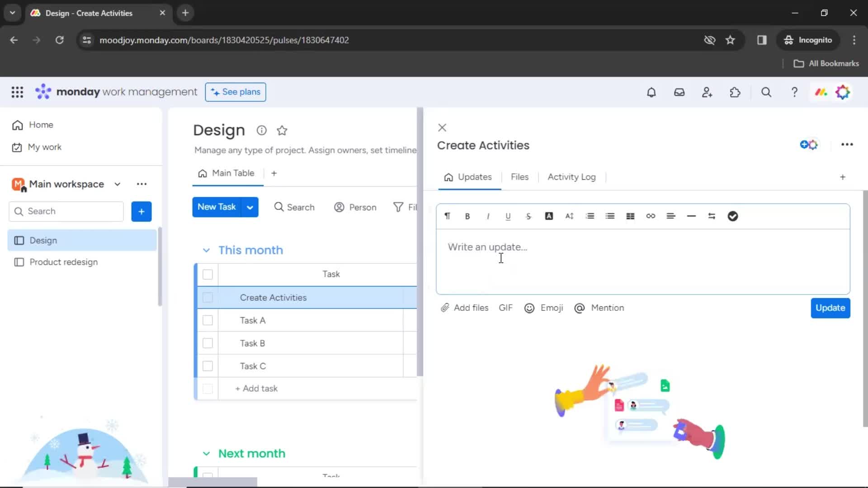Toggle checkbox for Create Activities task
Viewport: 868px width, 488px height.
click(x=208, y=297)
